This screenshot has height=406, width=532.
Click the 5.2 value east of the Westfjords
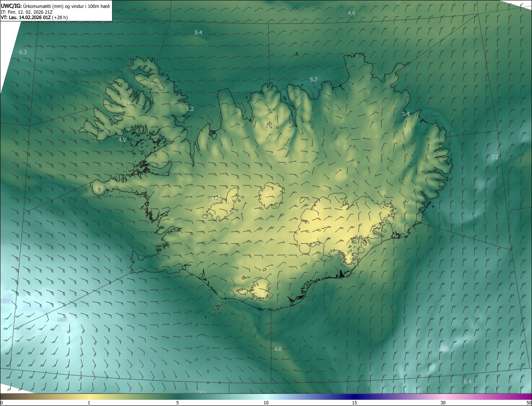coord(190,109)
